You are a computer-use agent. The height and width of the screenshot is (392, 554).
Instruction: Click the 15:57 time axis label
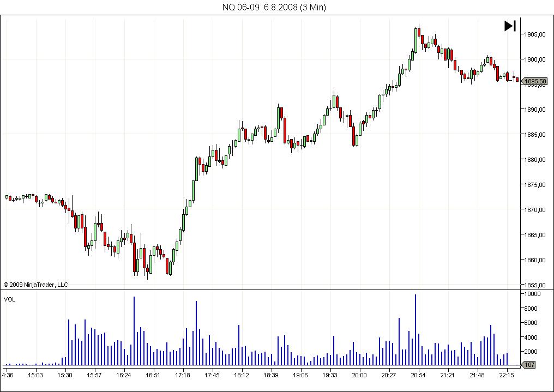click(x=94, y=375)
